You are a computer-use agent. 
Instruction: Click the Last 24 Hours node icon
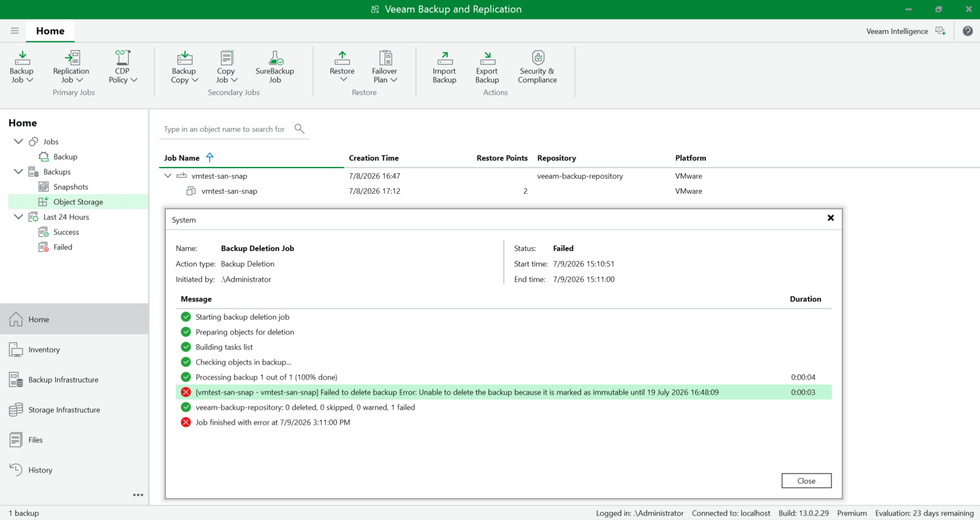(33, 217)
